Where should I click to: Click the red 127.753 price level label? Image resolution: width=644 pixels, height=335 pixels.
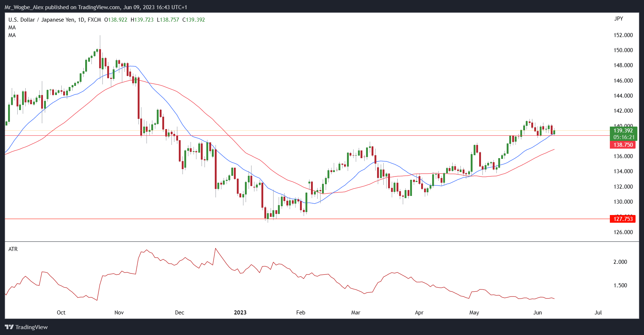[x=623, y=219]
